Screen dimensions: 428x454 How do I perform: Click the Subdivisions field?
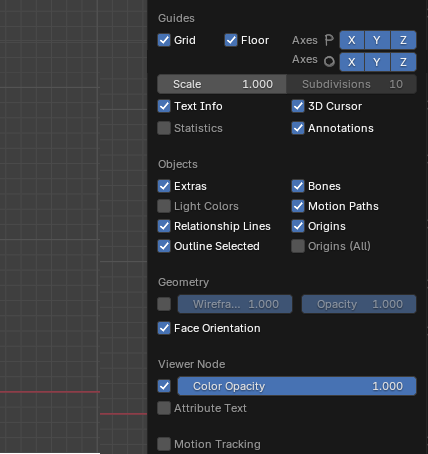(352, 84)
